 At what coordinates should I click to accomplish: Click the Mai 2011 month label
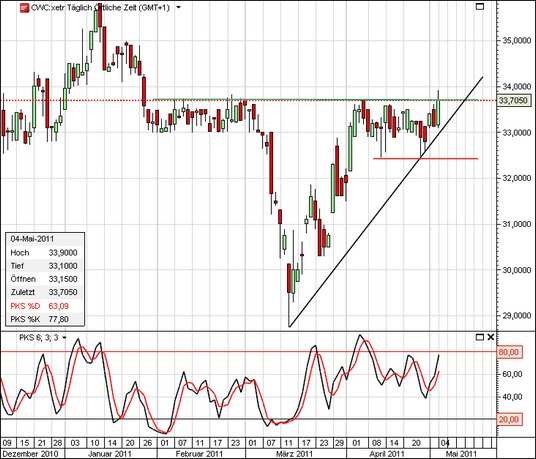pyautogui.click(x=461, y=454)
